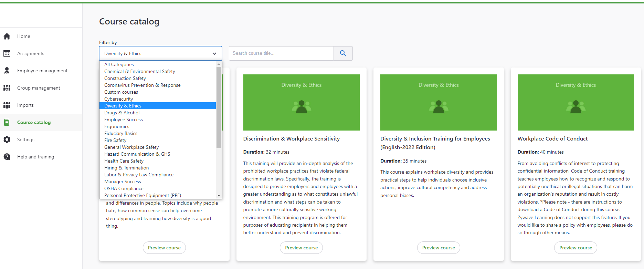Choose Cybersecurity from the category list

pos(118,99)
